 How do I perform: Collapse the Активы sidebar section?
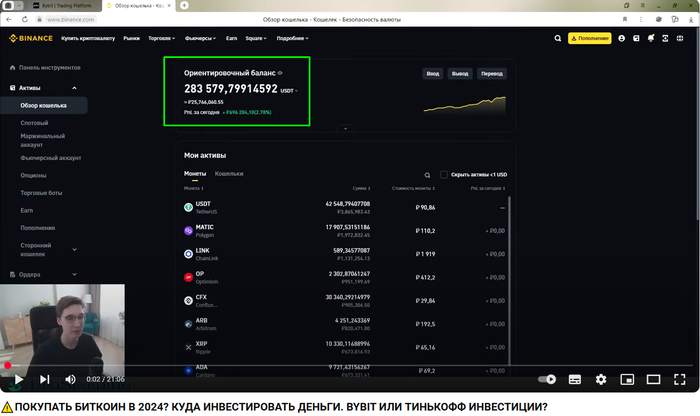point(75,88)
